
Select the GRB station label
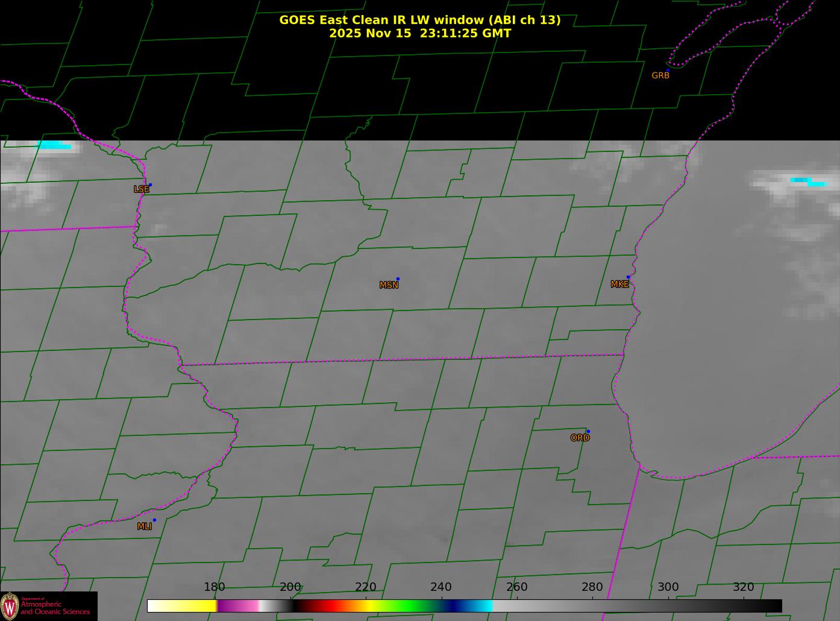click(660, 76)
